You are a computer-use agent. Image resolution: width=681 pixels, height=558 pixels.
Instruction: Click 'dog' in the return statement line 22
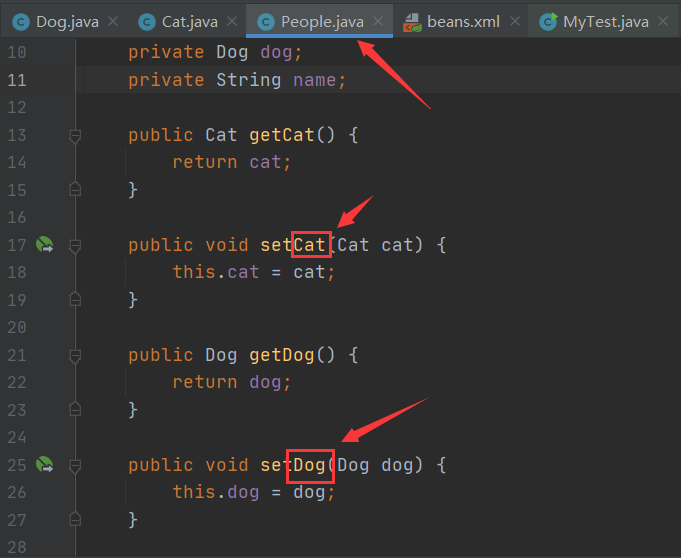pyautogui.click(x=265, y=383)
